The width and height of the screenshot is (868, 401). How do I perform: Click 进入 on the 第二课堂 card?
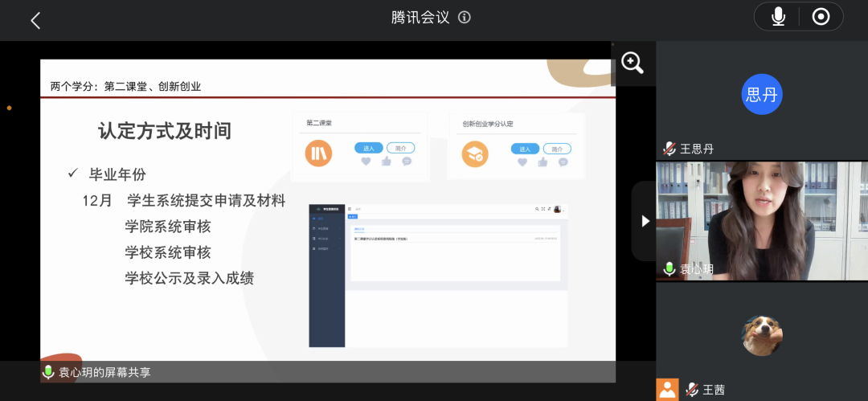(369, 149)
